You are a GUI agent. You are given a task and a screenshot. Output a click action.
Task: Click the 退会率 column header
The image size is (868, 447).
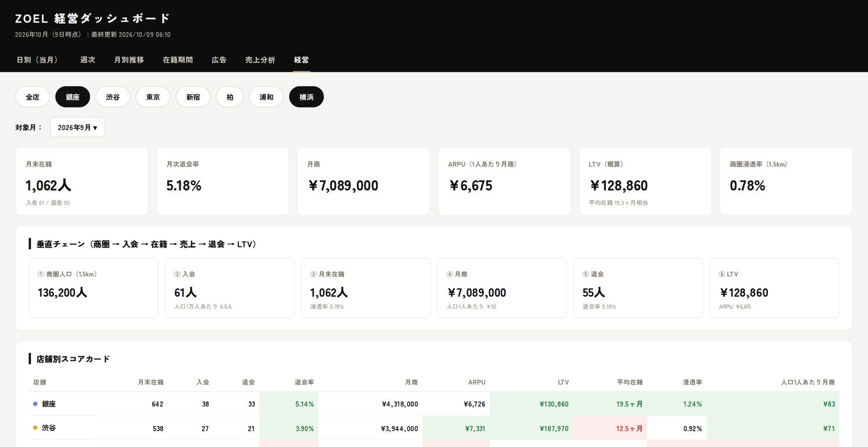(304, 382)
